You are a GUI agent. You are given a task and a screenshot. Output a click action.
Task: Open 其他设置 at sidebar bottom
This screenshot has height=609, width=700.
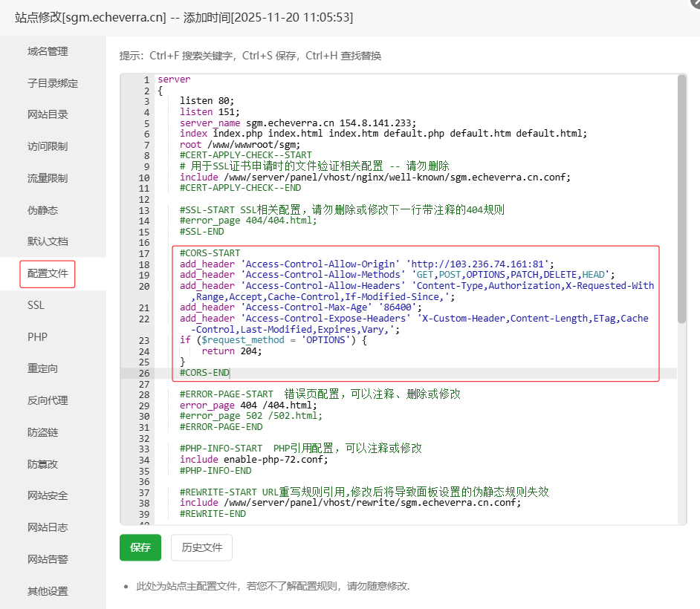[48, 591]
